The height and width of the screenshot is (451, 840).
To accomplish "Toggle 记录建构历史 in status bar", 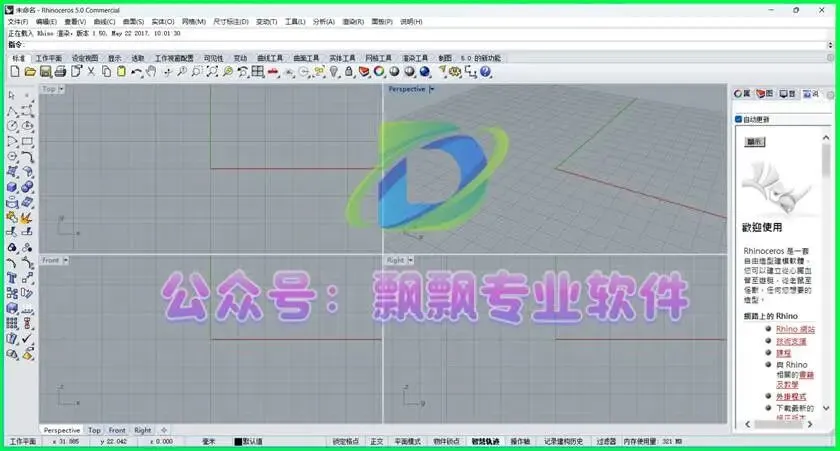I will (563, 441).
